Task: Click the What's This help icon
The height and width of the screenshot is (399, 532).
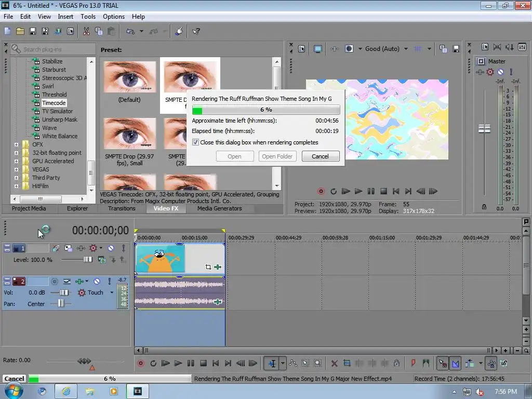Action: [x=196, y=32]
